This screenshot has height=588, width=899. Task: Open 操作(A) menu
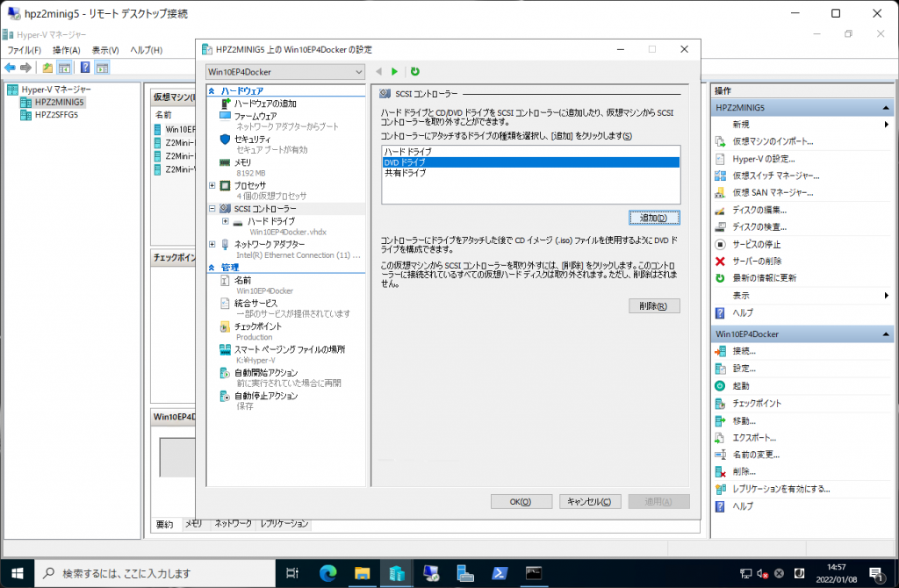click(67, 50)
